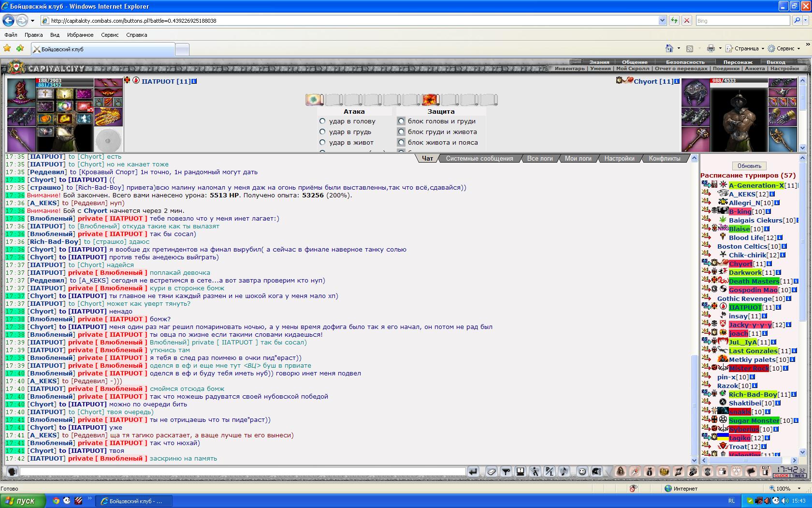Click the hooded figure icon in bottom bar

pyautogui.click(x=621, y=471)
